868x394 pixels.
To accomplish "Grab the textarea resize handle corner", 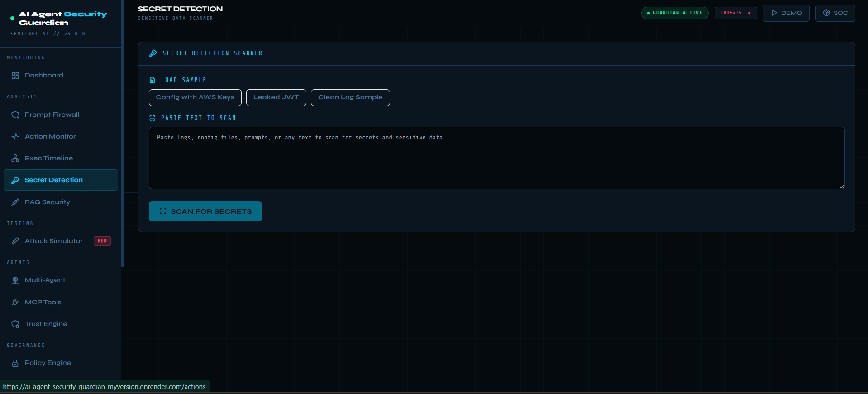I will [x=842, y=186].
